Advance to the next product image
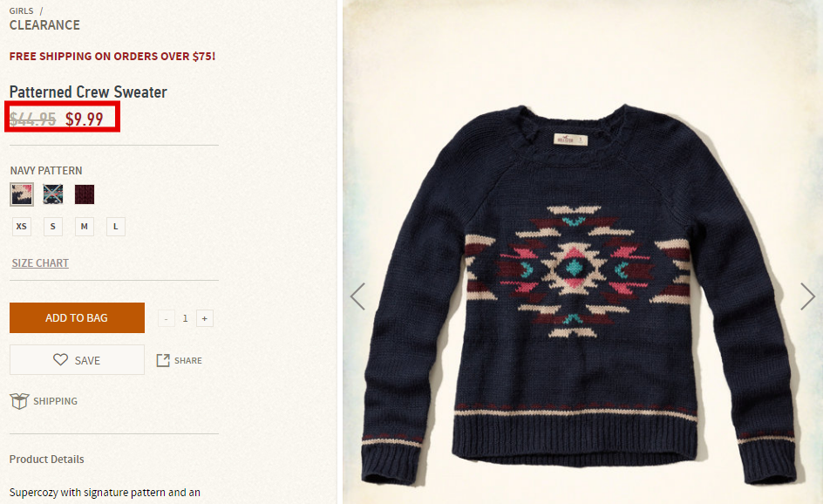823x504 pixels. (x=807, y=296)
